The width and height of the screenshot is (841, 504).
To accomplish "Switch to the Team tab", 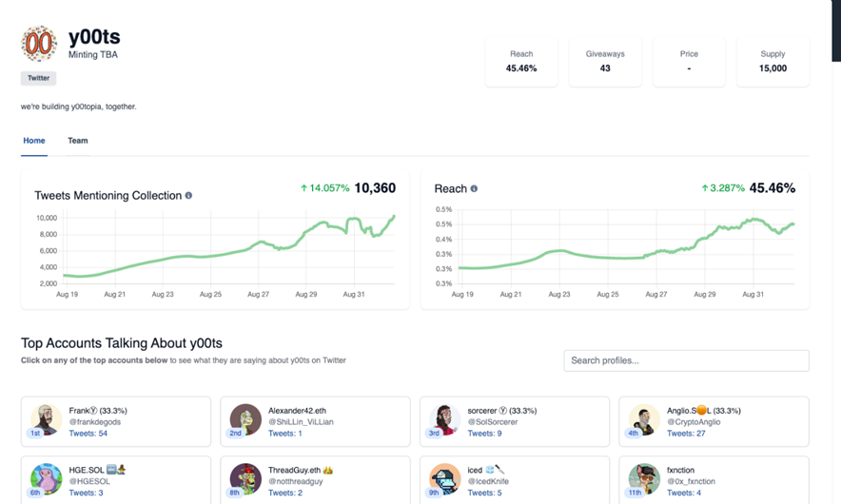I will point(78,141).
